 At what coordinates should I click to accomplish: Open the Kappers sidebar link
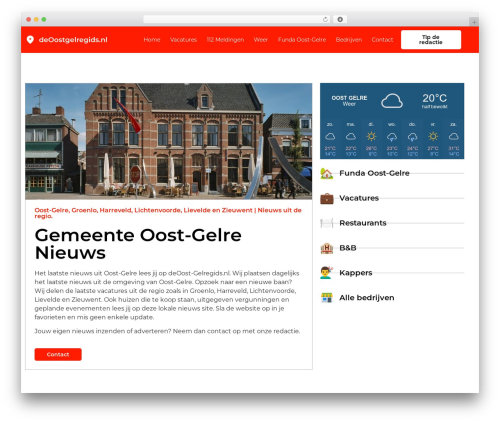[356, 273]
